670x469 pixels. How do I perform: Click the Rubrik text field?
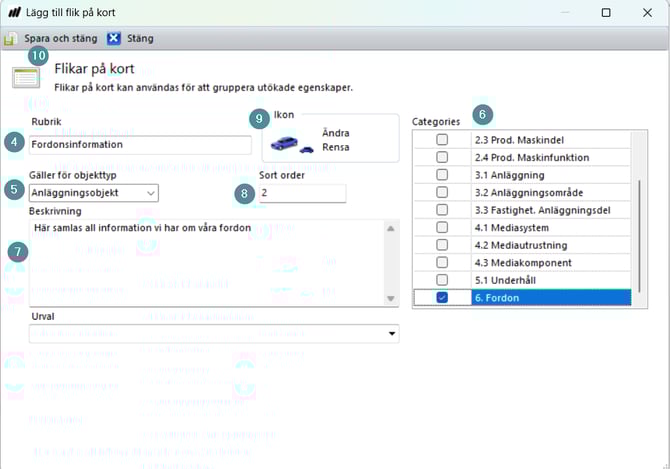140,144
